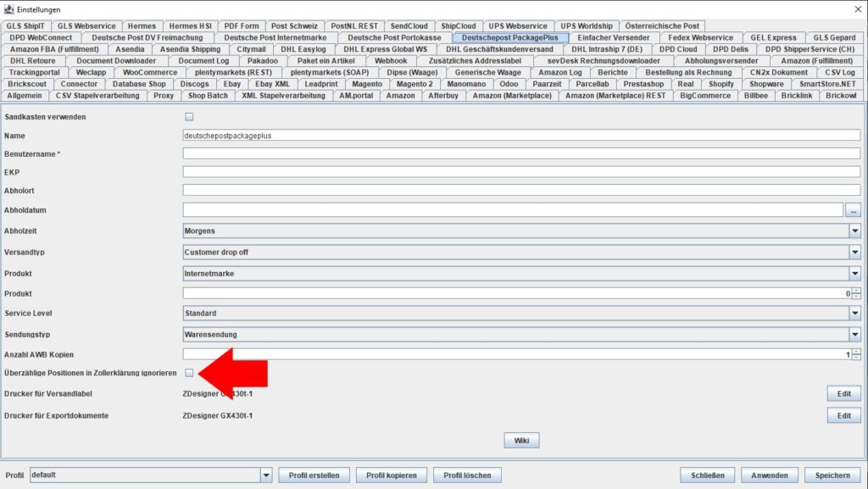
Task: Open the DPD Cloud tab
Action: [x=678, y=49]
